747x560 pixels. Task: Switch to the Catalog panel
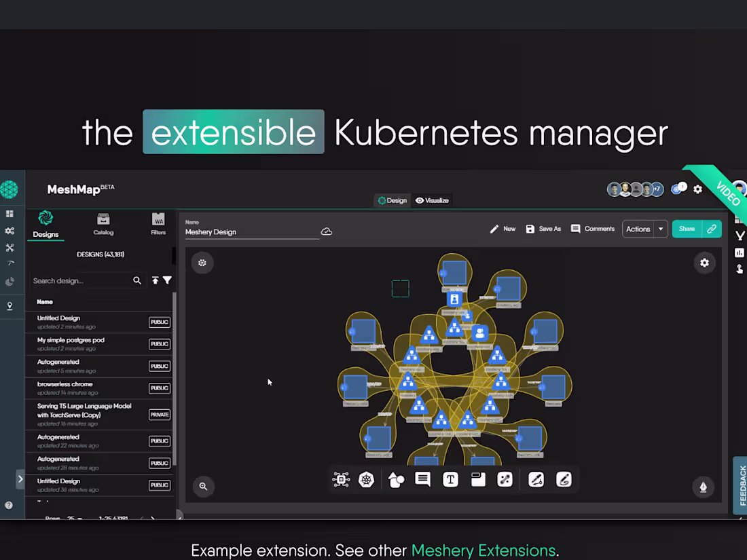pyautogui.click(x=103, y=224)
